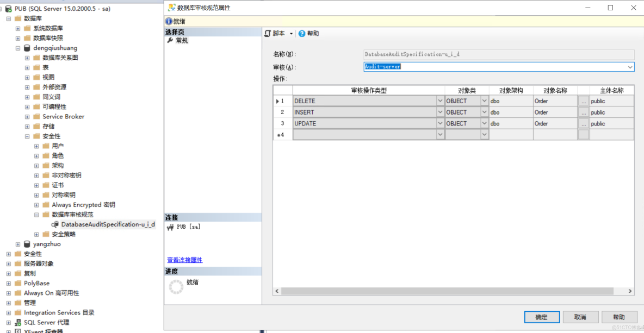Screen dimensions: 644x333
Task: Click the Script (脚本) toolbar icon
Action: [267, 33]
